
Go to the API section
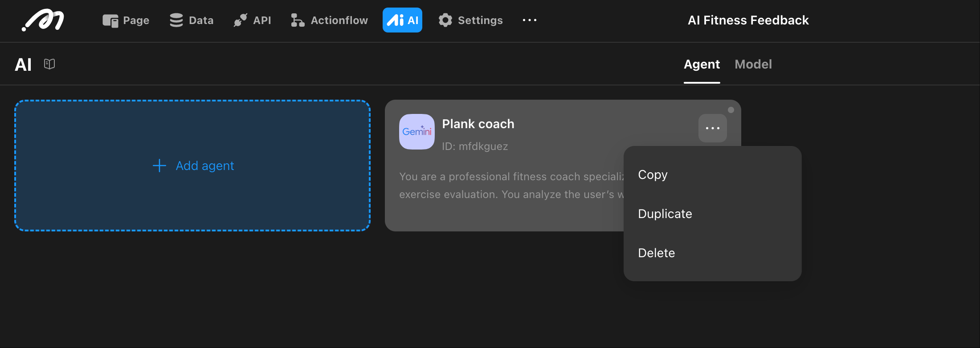pos(252,20)
